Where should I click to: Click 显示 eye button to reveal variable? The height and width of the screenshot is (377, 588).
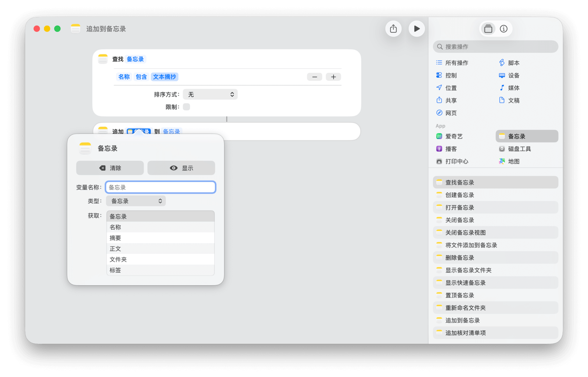[x=181, y=168]
